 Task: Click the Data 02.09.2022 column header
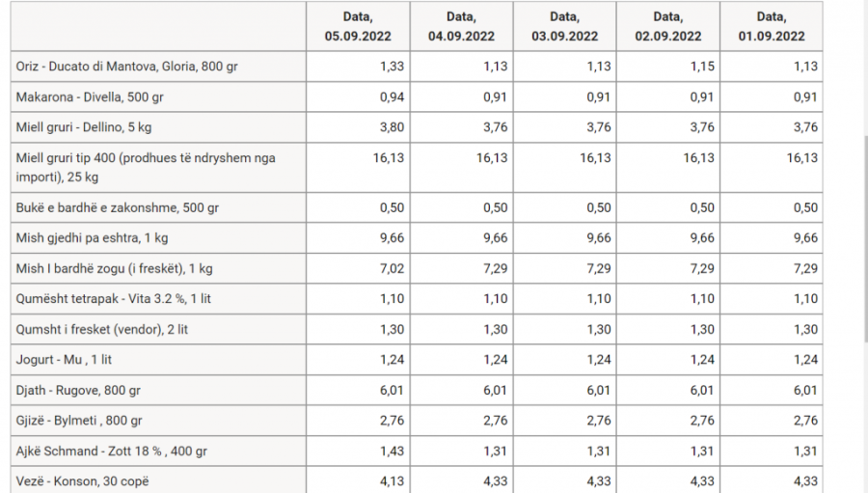pyautogui.click(x=668, y=27)
